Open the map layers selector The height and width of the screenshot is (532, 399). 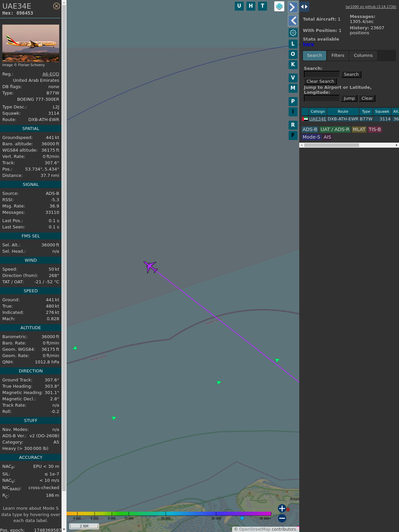tap(279, 6)
